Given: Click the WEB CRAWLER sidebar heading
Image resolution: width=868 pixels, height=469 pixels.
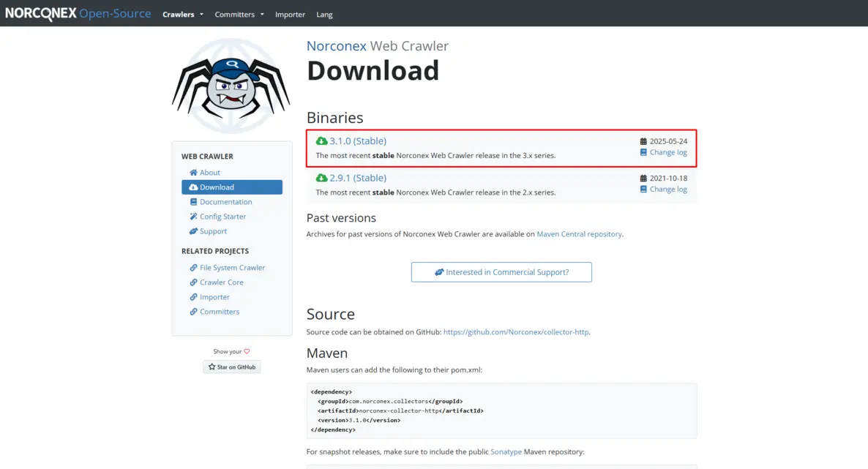Looking at the screenshot, I should click(207, 157).
